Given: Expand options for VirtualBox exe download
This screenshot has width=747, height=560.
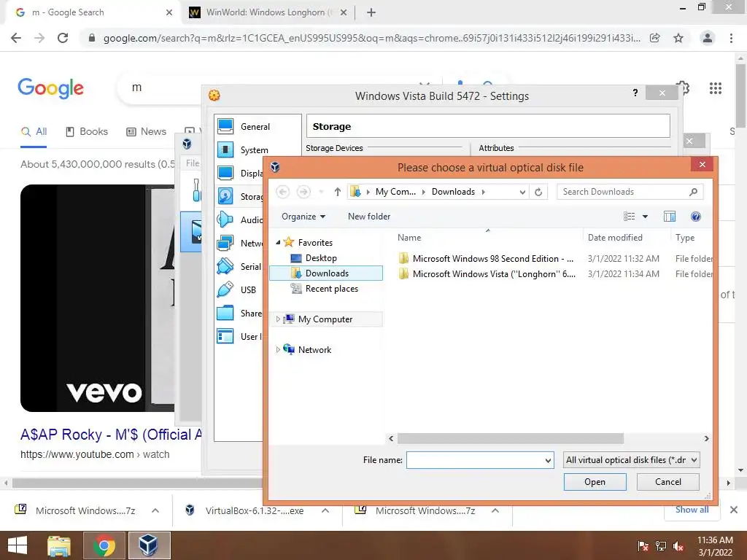Looking at the screenshot, I should 325,510.
